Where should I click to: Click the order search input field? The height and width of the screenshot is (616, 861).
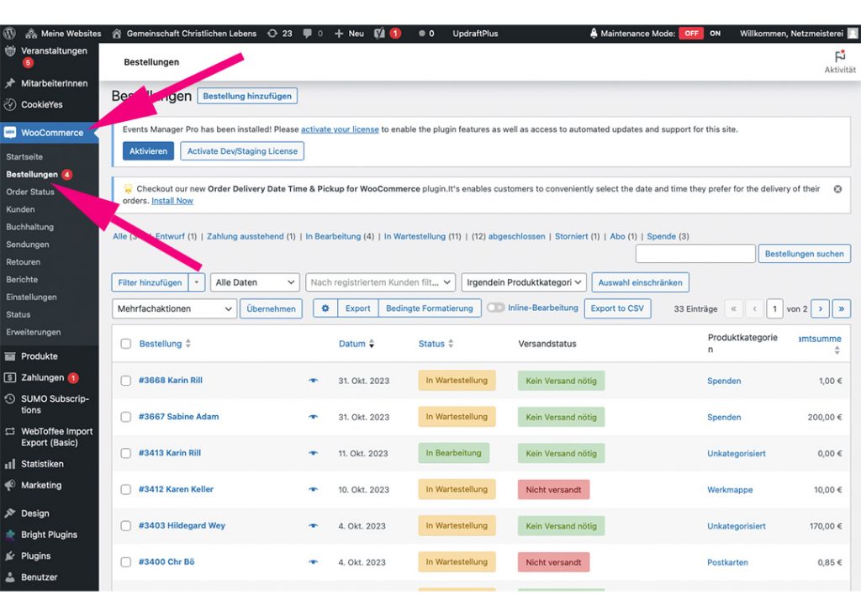pyautogui.click(x=695, y=254)
